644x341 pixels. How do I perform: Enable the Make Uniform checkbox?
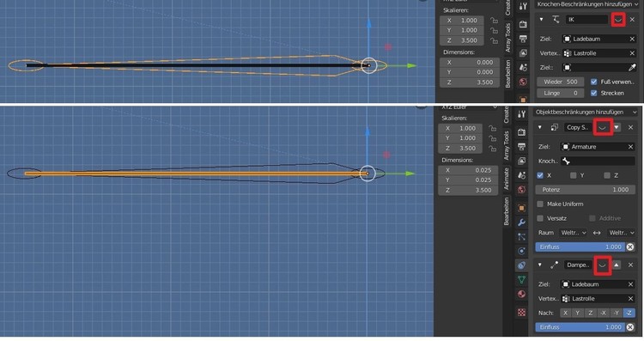click(540, 204)
